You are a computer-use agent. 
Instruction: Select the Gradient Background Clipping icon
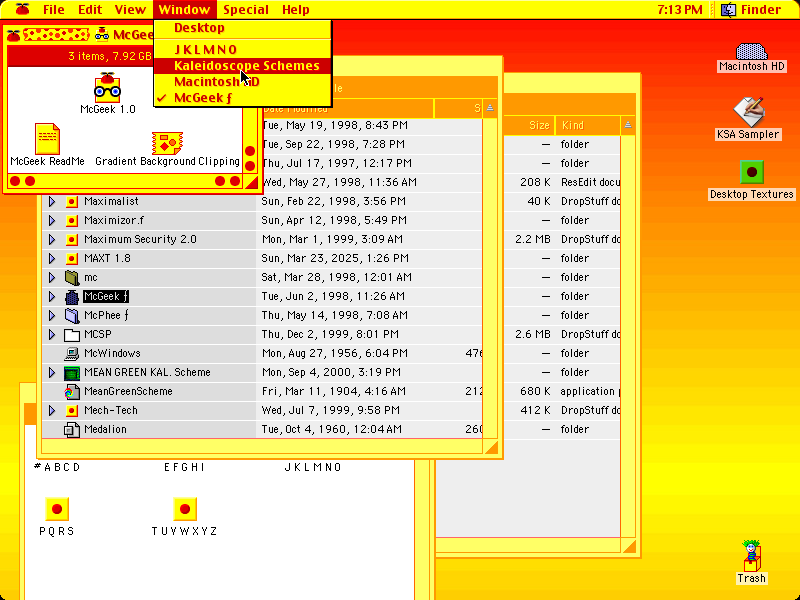pos(167,143)
